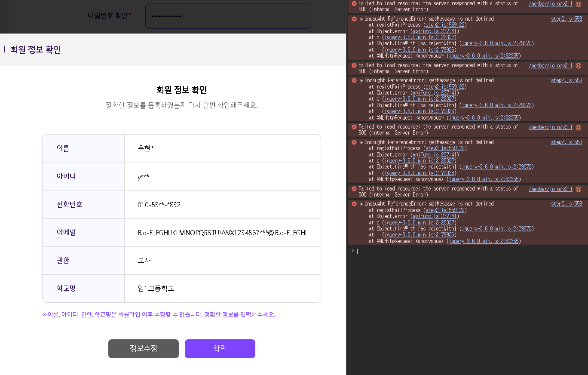
Task: Click the AI explain icon on the bottom 500 error
Action: pyautogui.click(x=579, y=189)
